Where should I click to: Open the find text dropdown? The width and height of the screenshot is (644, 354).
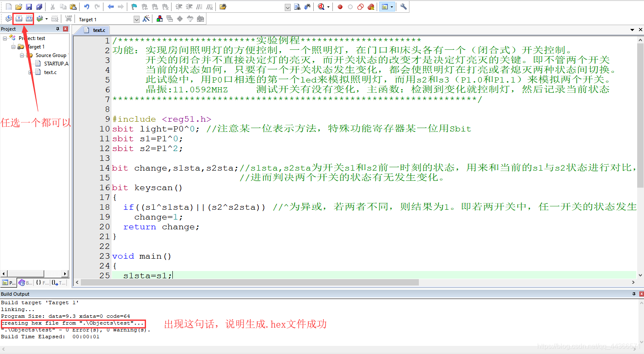point(288,7)
